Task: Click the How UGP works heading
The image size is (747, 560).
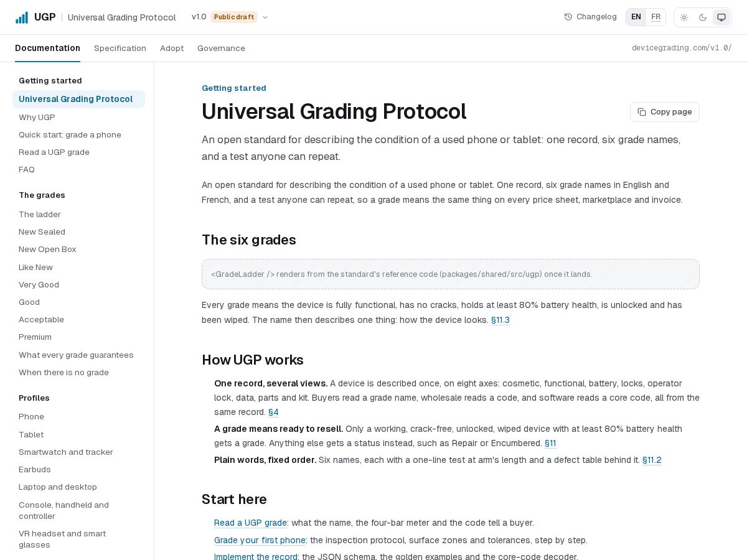Action: 253,360
